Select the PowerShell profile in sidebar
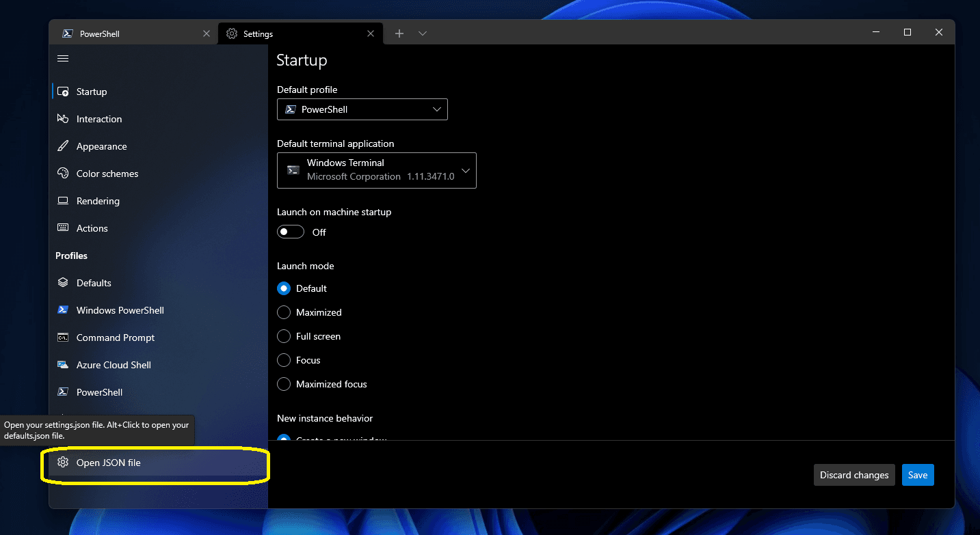The image size is (980, 535). click(159, 392)
